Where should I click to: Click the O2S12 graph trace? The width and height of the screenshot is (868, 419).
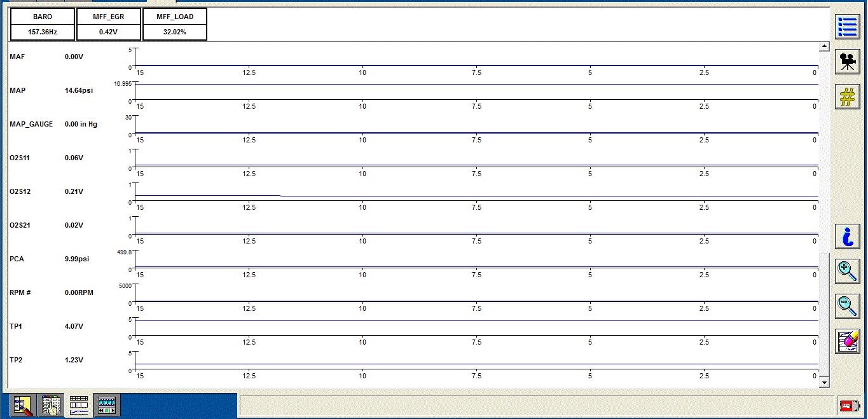(477, 196)
